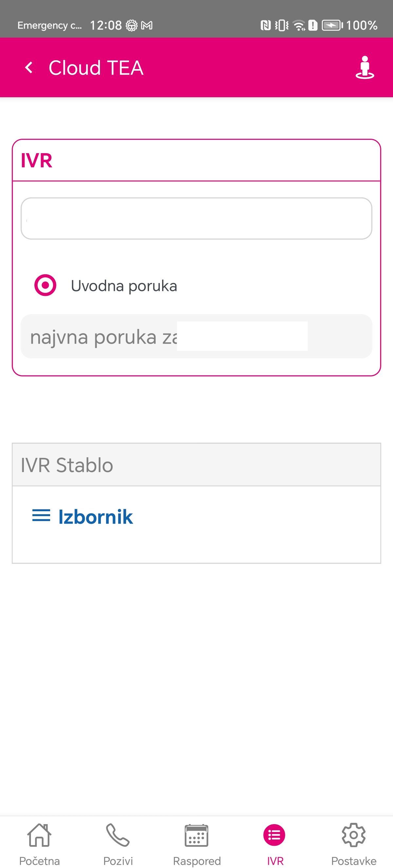Open the Izbornik tree item
The width and height of the screenshot is (393, 868).
[96, 517]
